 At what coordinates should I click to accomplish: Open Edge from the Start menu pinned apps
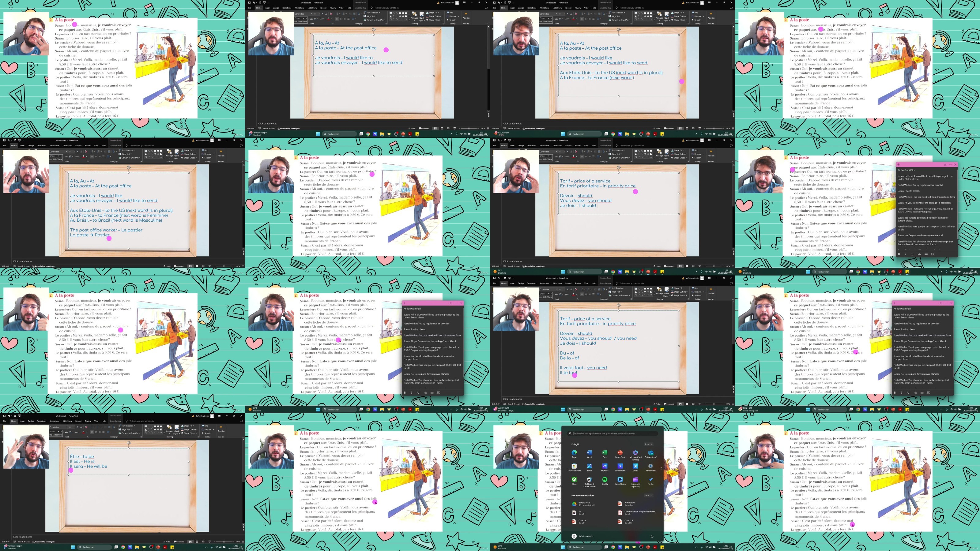[574, 454]
